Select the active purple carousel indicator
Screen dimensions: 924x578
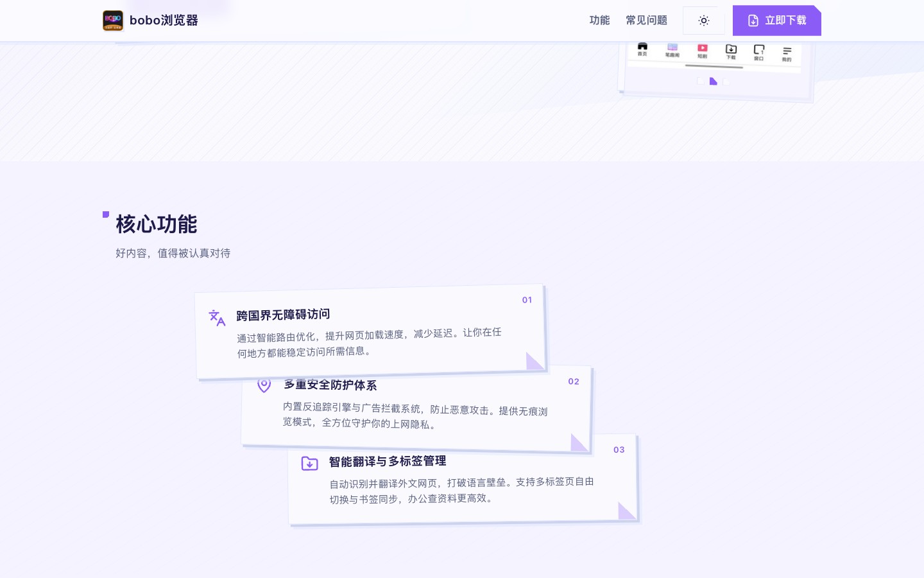(713, 81)
